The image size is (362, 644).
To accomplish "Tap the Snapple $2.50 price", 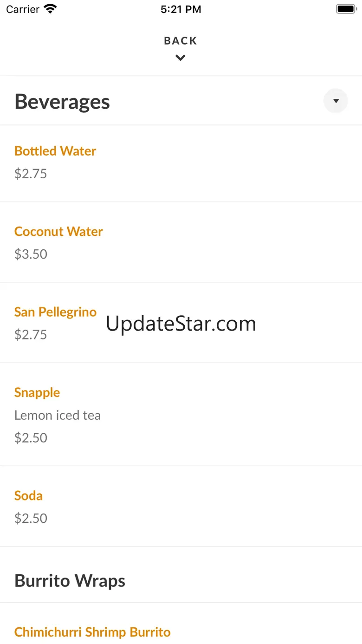I will coord(31,438).
